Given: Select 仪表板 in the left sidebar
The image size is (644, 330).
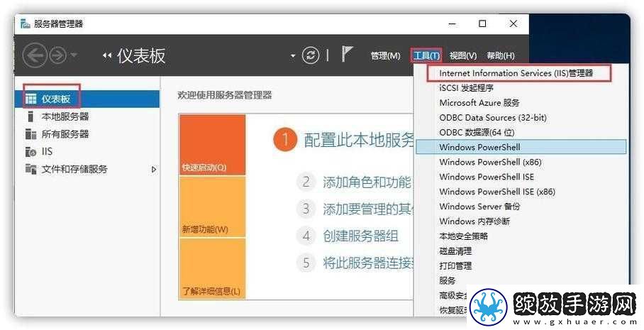Looking at the screenshot, I should coord(87,99).
